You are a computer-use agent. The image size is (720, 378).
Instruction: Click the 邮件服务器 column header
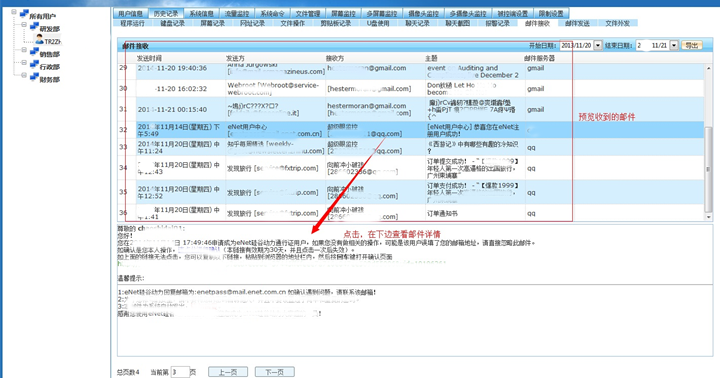(x=540, y=58)
